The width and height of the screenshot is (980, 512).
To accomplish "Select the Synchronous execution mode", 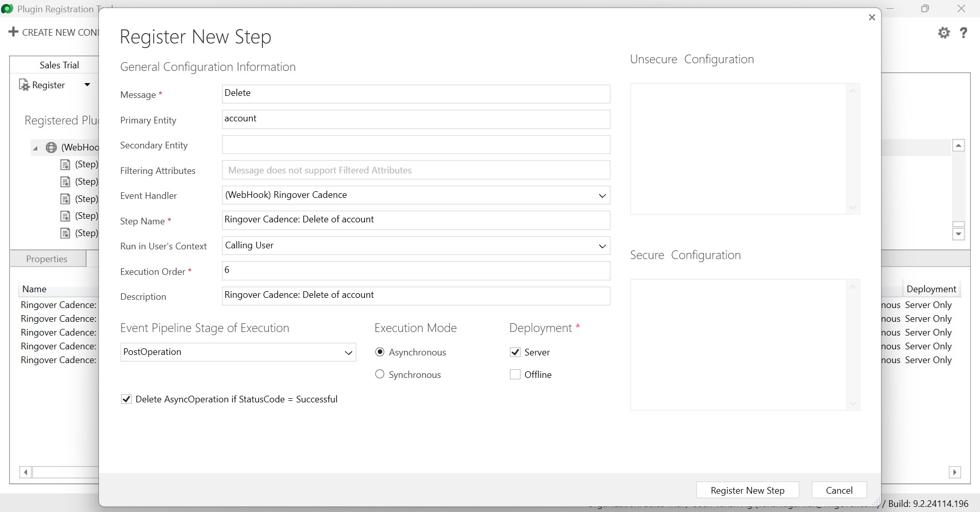I will click(379, 374).
